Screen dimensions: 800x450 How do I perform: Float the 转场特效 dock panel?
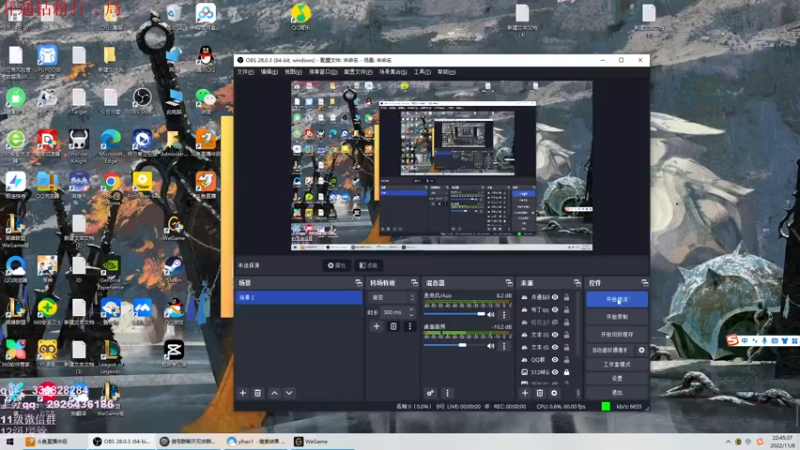414,283
